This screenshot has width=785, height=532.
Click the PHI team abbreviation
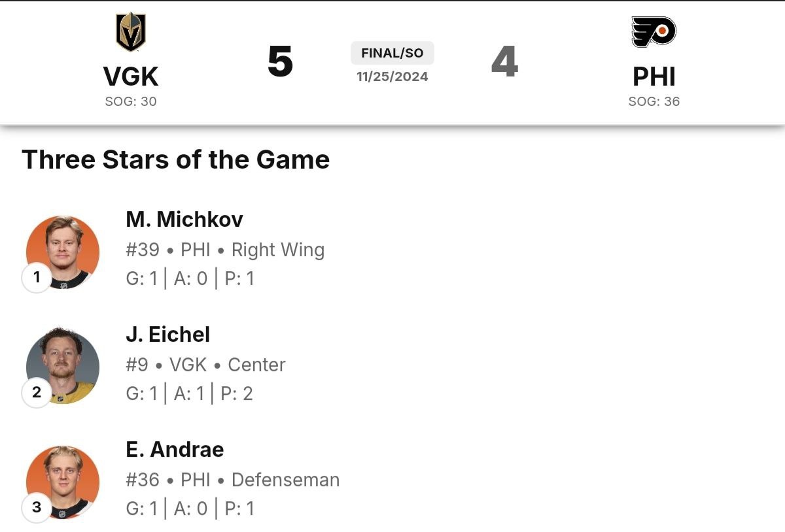click(654, 77)
